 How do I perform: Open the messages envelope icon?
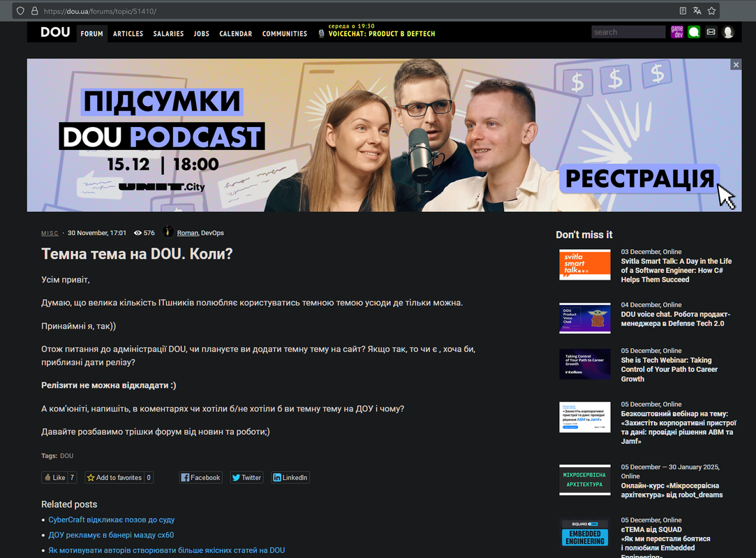click(711, 32)
